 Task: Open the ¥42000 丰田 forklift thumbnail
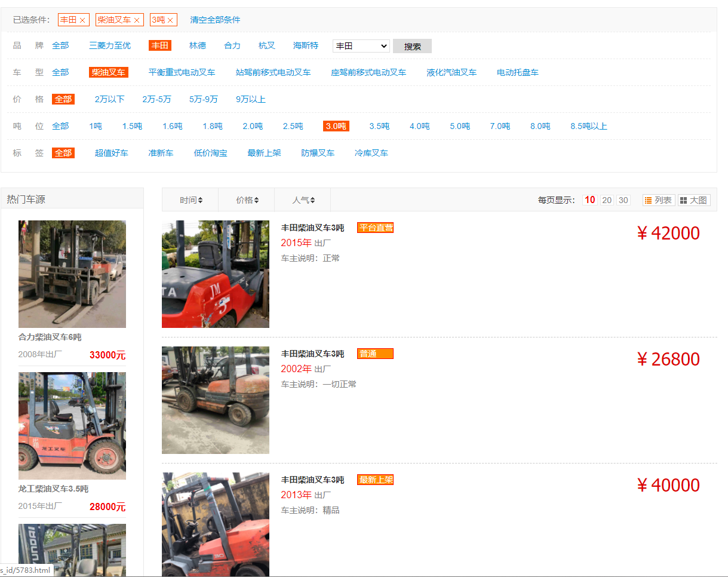(216, 274)
